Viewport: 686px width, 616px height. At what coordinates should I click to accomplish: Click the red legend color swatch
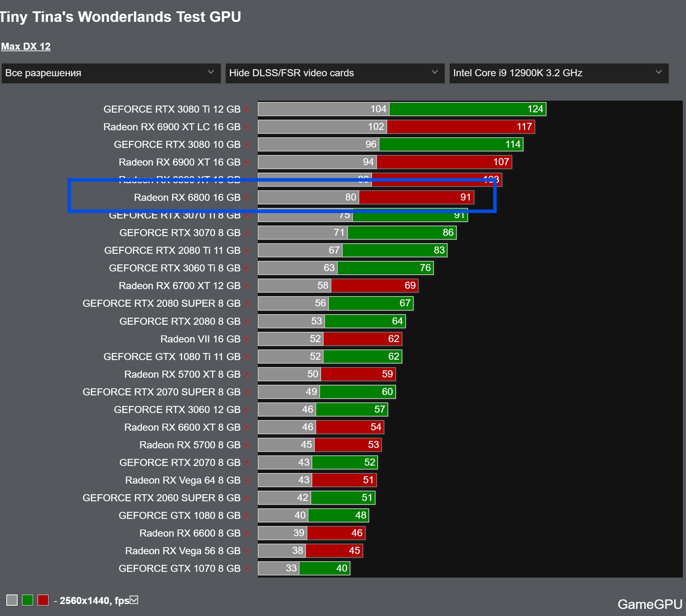(x=43, y=600)
